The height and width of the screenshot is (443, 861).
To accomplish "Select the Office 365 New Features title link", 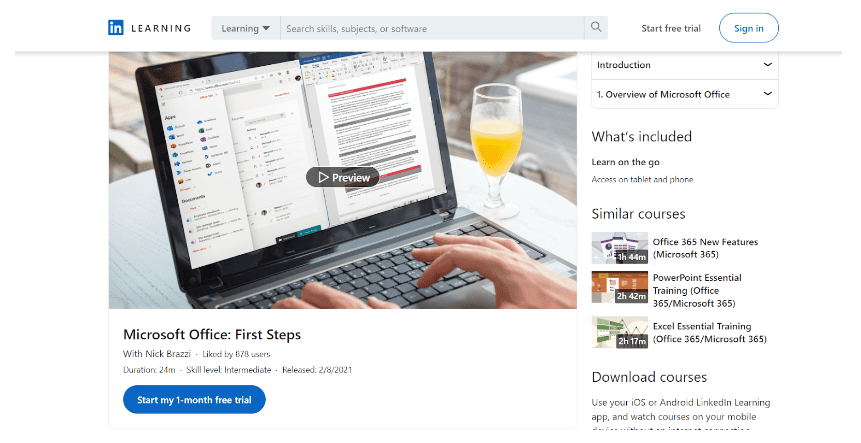I will point(705,248).
